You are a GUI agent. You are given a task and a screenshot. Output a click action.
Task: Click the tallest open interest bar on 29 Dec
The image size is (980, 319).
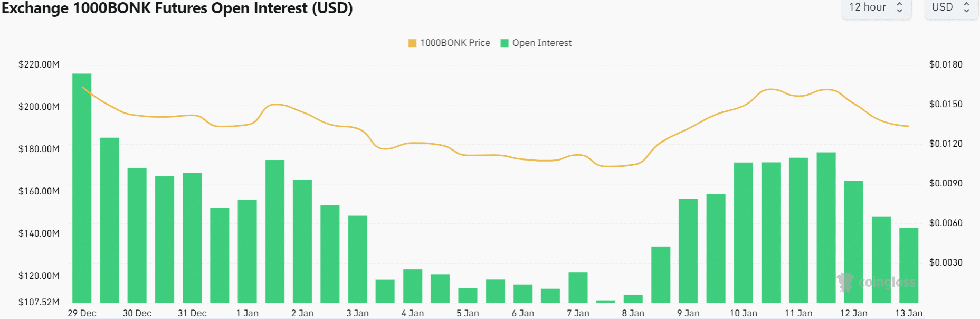(x=82, y=188)
